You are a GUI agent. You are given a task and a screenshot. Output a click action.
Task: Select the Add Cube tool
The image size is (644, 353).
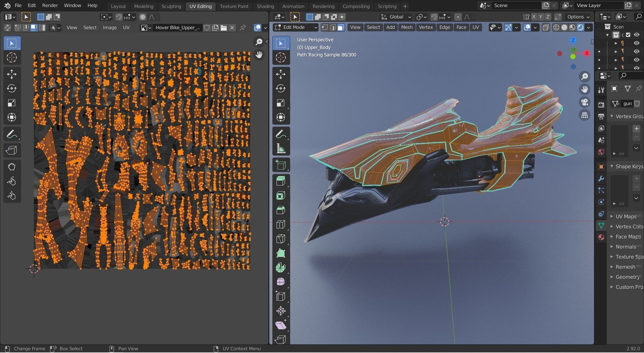[x=281, y=165]
